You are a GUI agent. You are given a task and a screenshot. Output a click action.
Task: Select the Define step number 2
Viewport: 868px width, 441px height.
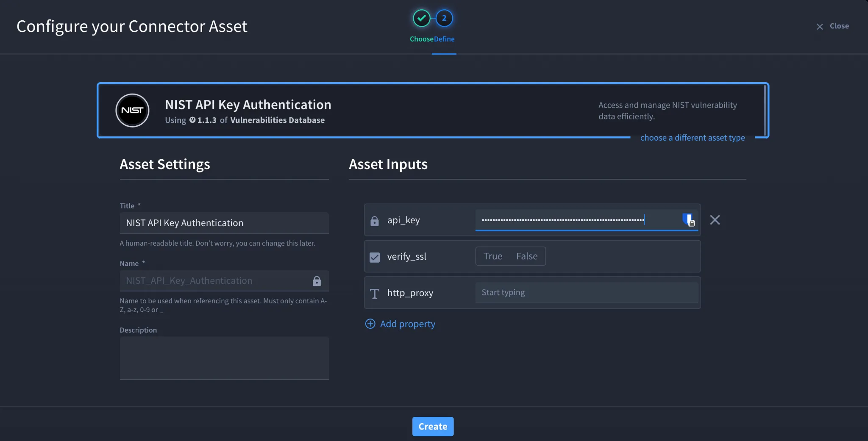point(444,18)
